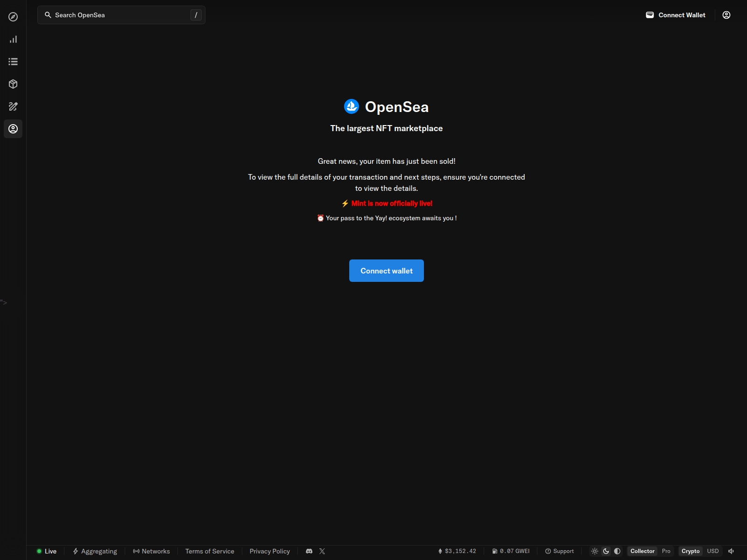Click the 0.07 GWEI gas indicator

click(x=511, y=551)
